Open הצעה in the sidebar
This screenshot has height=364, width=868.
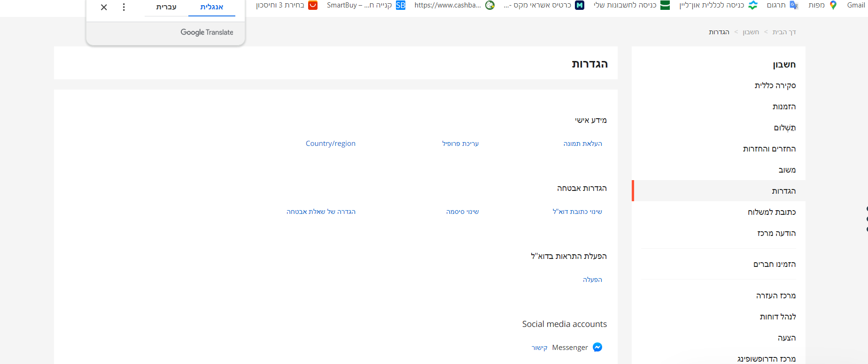[x=787, y=338]
